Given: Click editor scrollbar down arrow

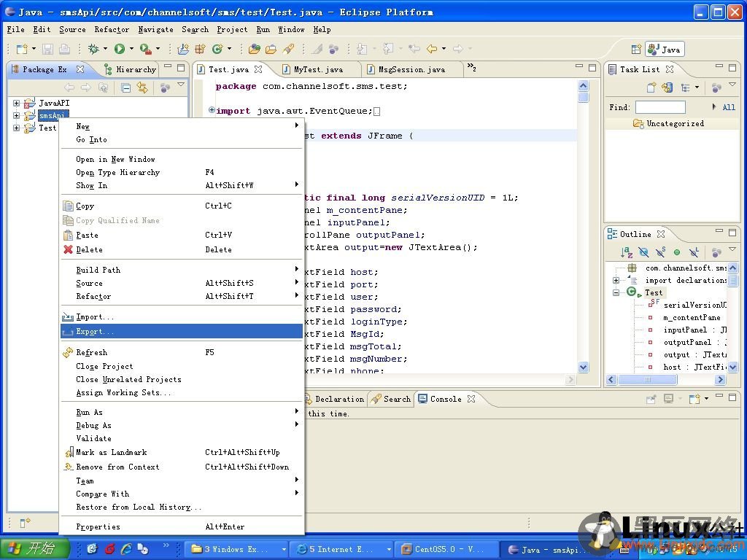Looking at the screenshot, I should (x=583, y=367).
